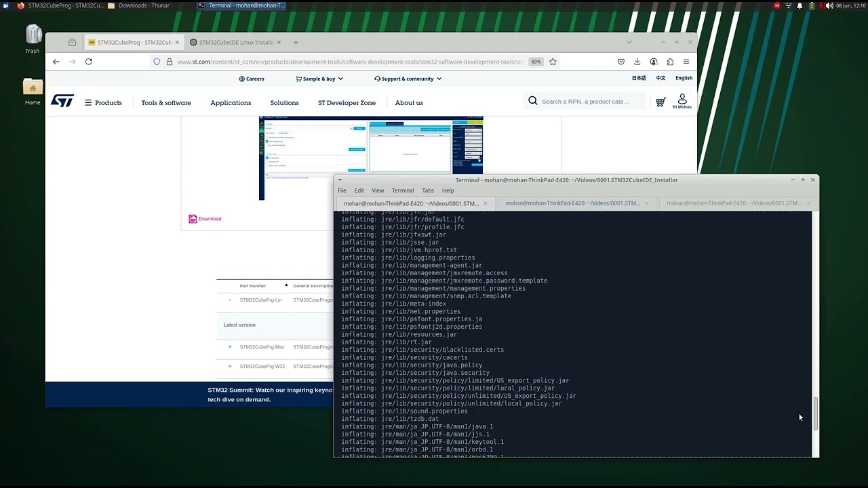The image size is (868, 488).
Task: Open Tools & software nav link
Action: [166, 103]
